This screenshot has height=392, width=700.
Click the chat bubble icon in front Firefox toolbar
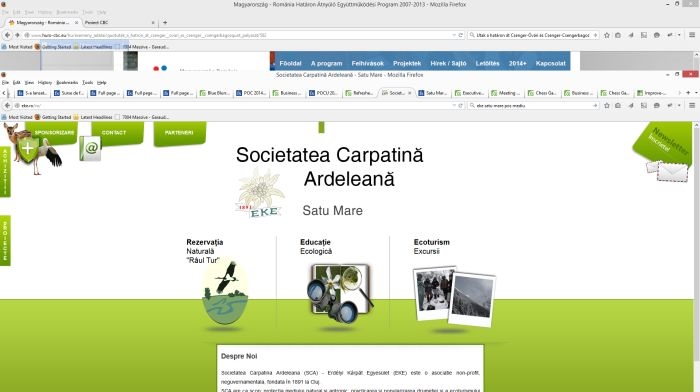657,106
